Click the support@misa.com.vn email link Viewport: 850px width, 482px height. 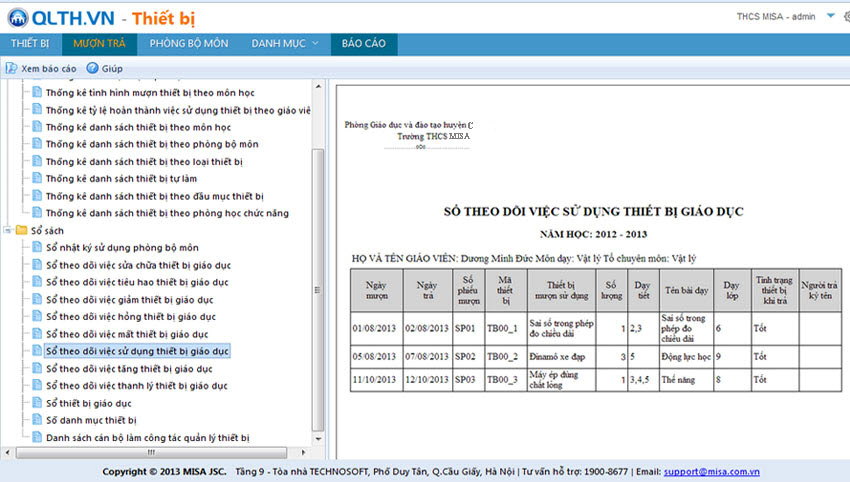tap(711, 471)
